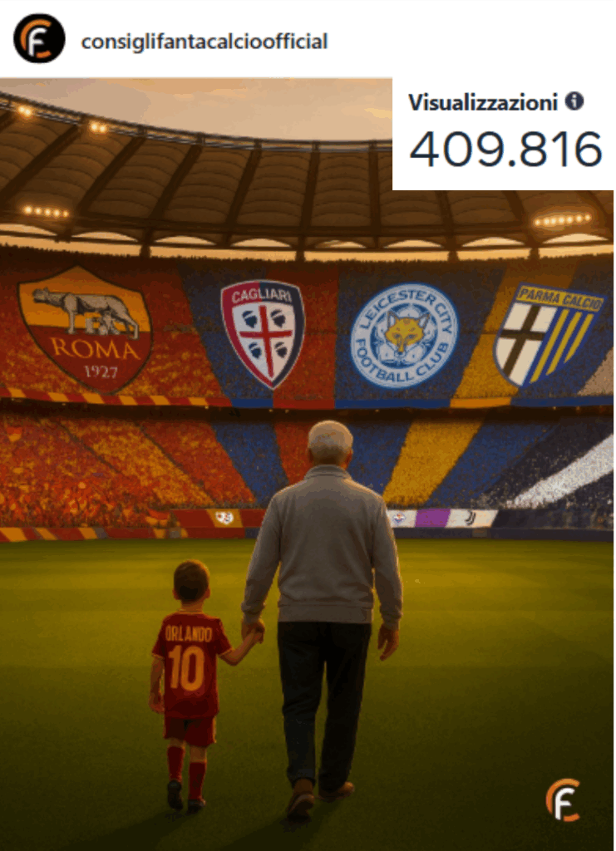Click the Visualizzazioni label

click(x=483, y=102)
